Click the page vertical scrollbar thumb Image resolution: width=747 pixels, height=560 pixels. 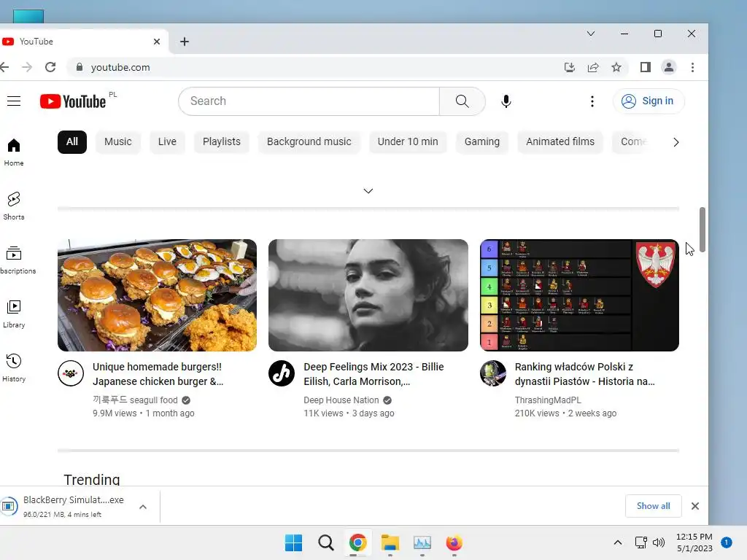(x=703, y=230)
